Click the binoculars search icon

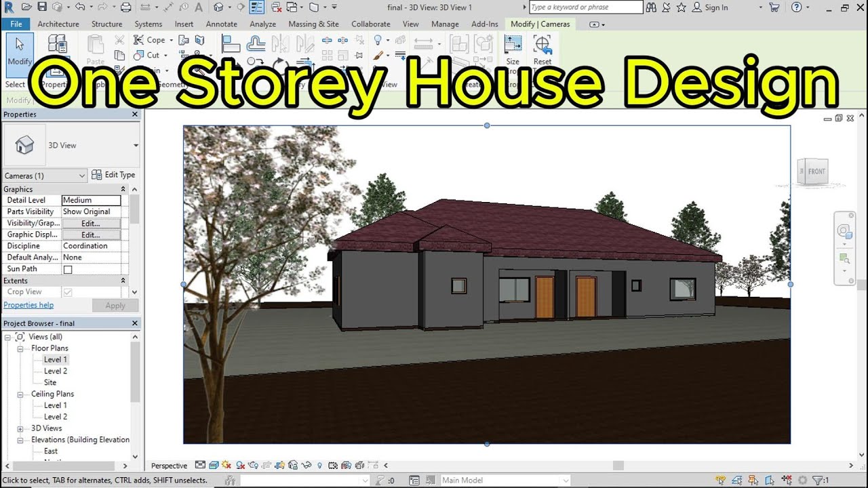651,7
